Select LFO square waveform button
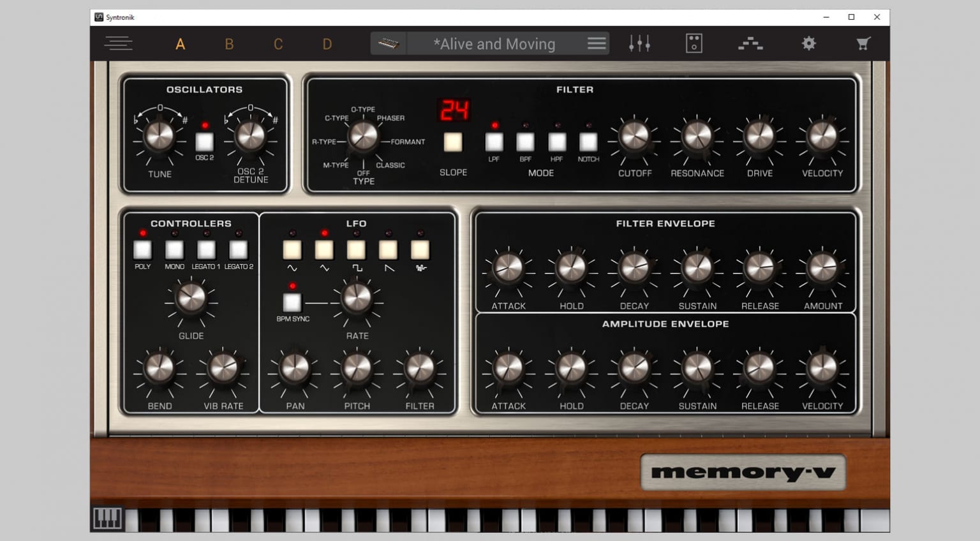This screenshot has width=980, height=541. point(356,249)
